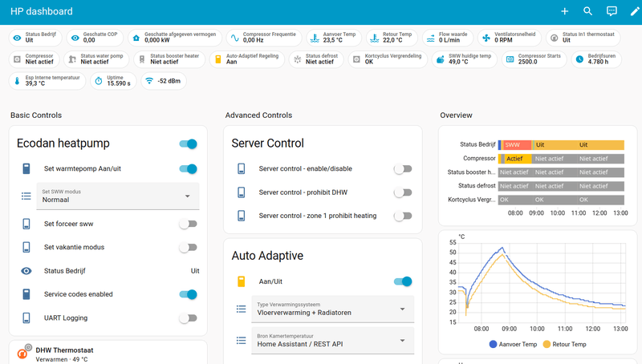Toggle Server control zone 1 prohibit heating

403,216
